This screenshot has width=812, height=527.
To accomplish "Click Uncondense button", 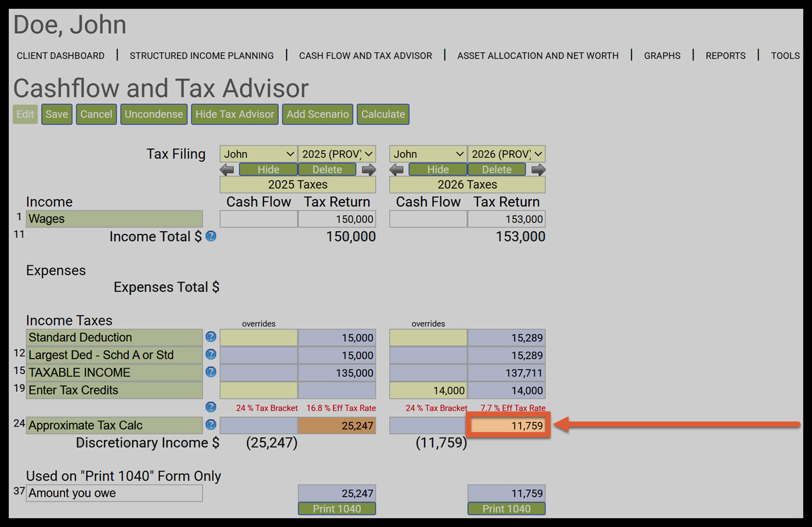I will pyautogui.click(x=154, y=114).
